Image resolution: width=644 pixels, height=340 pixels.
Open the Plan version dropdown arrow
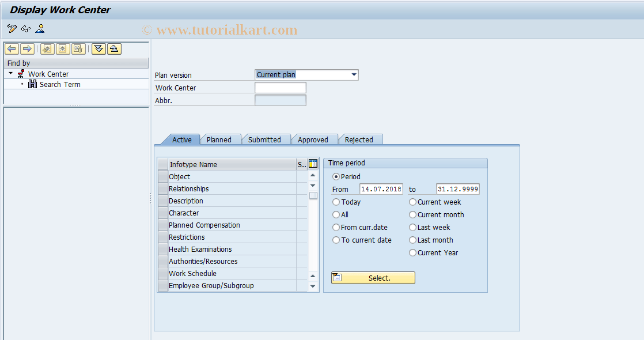(x=354, y=75)
